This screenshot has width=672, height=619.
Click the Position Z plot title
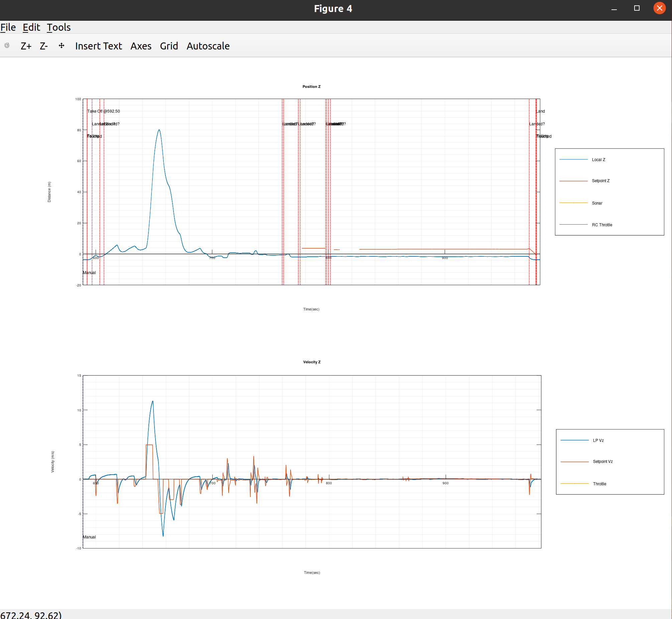(x=311, y=87)
